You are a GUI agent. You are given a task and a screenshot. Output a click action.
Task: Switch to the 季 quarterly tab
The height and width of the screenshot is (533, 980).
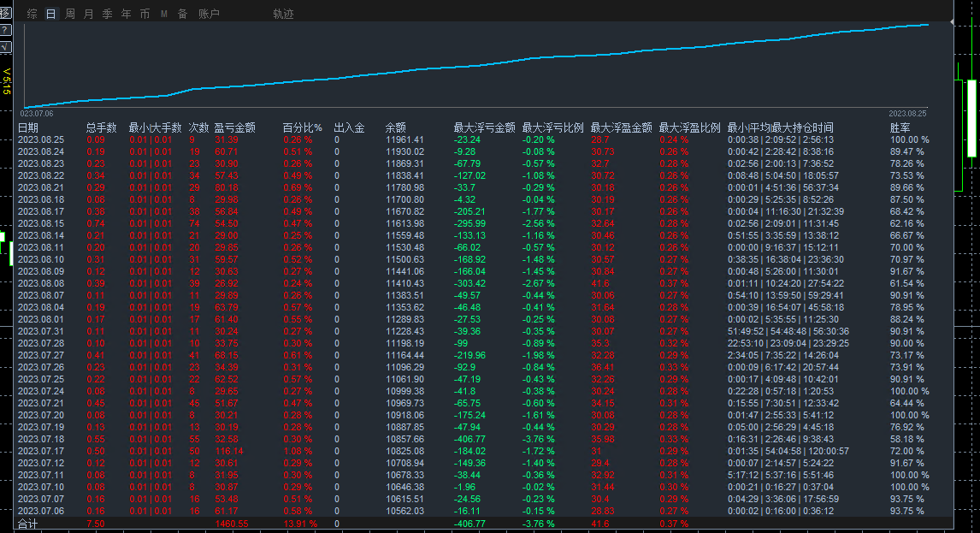click(x=108, y=14)
